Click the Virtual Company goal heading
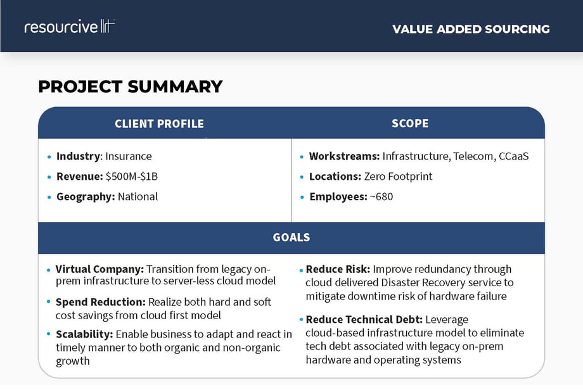 point(99,269)
